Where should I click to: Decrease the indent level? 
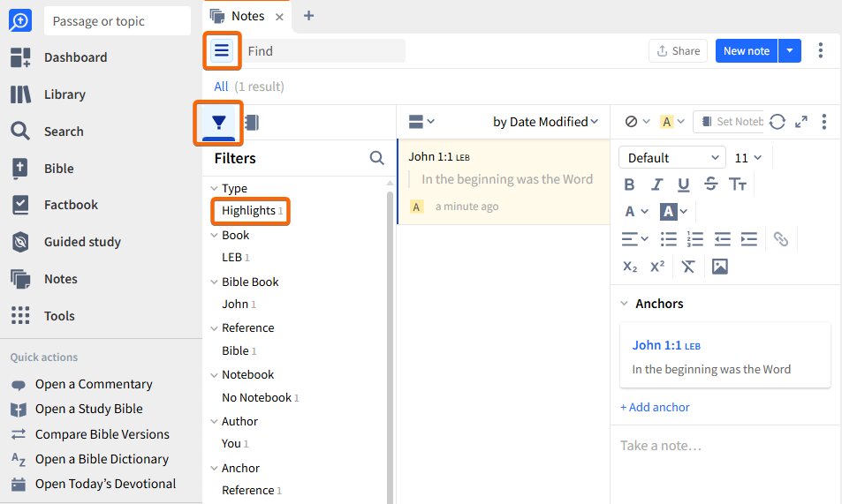pyautogui.click(x=722, y=239)
